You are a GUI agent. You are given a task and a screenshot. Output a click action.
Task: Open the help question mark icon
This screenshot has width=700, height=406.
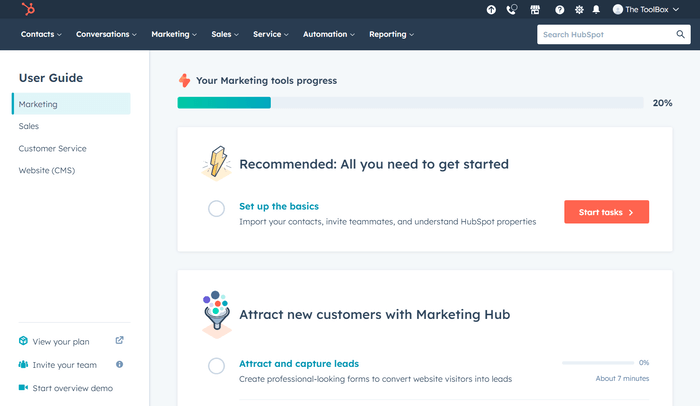click(559, 9)
